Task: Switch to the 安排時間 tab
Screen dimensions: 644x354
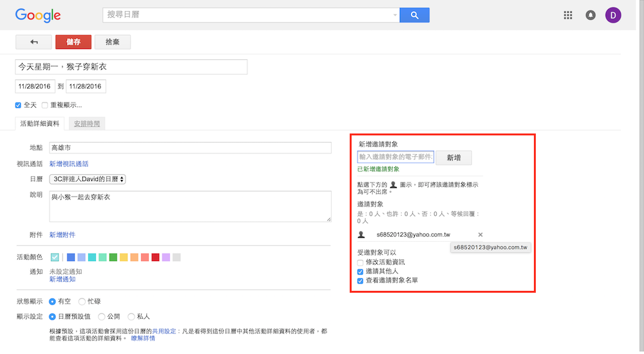Action: click(x=86, y=123)
